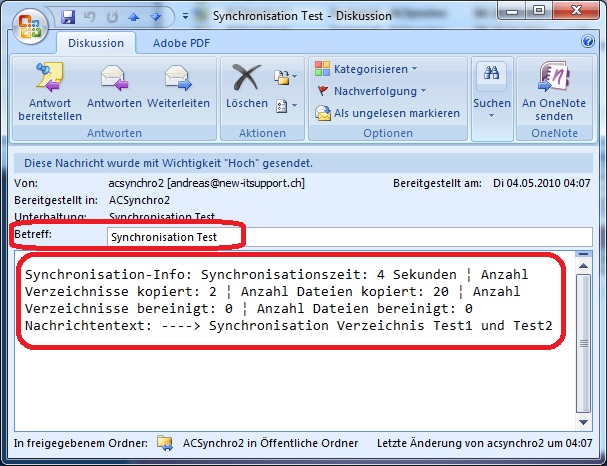Click the split box above the scrollbar
The width and height of the screenshot is (607, 466).
pos(583,254)
